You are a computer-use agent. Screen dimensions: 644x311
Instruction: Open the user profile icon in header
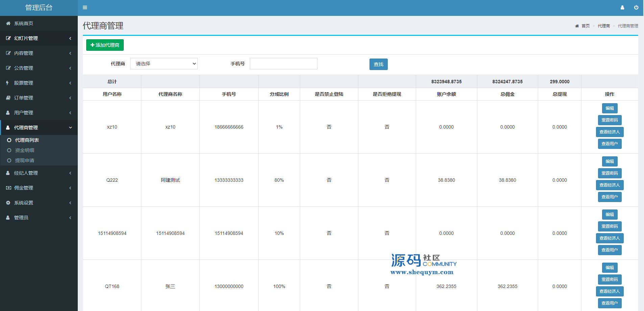622,7
